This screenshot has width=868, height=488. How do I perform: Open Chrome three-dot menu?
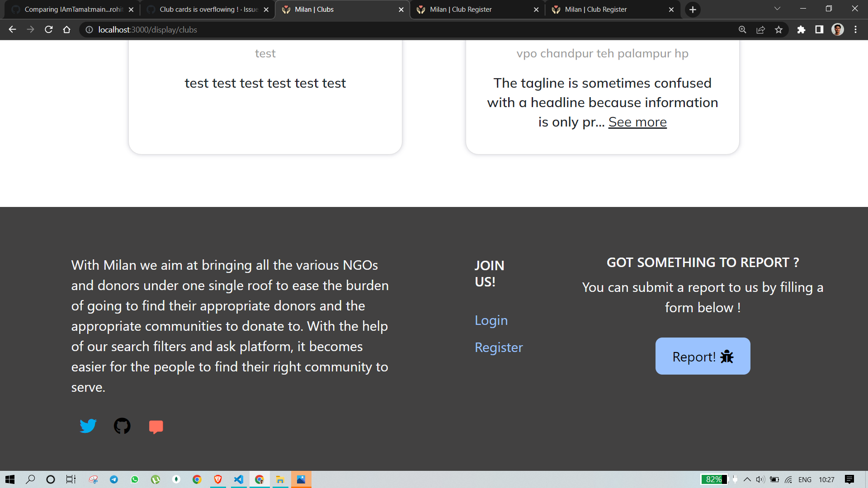[x=855, y=30]
